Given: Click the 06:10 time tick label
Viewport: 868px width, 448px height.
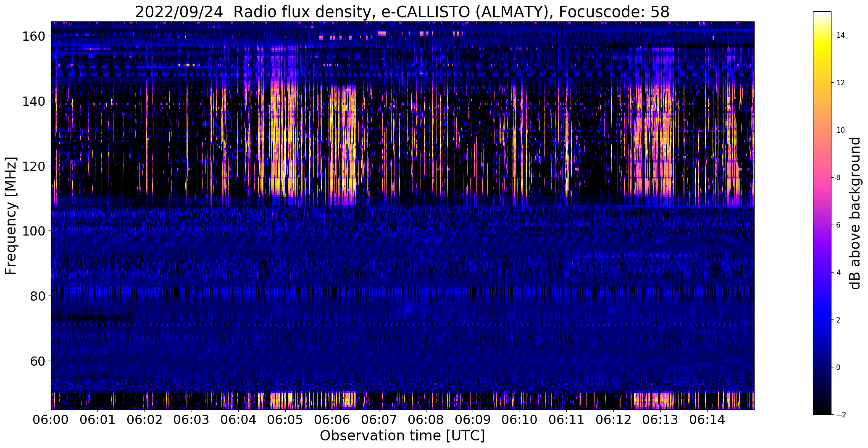Looking at the screenshot, I should coord(520,419).
